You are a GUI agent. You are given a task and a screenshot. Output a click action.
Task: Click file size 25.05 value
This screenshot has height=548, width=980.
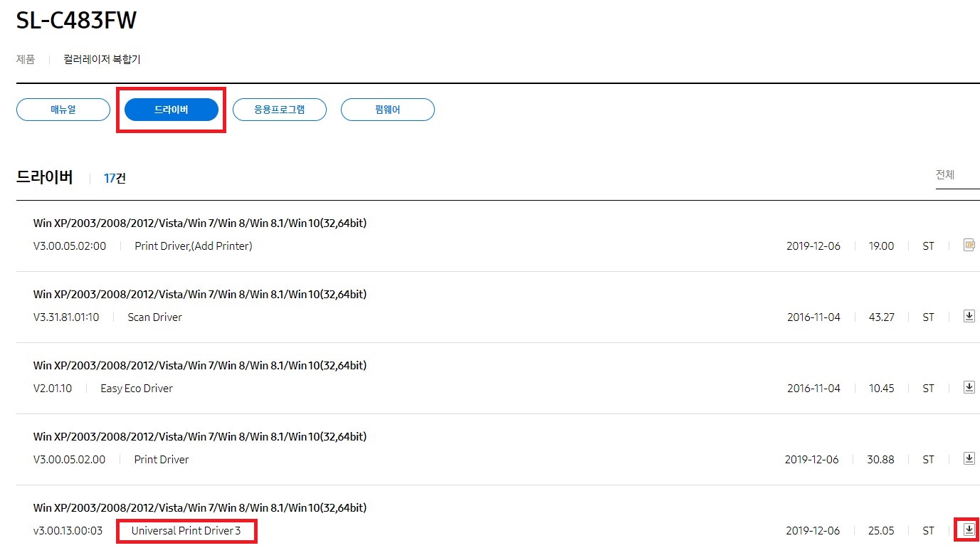click(882, 531)
